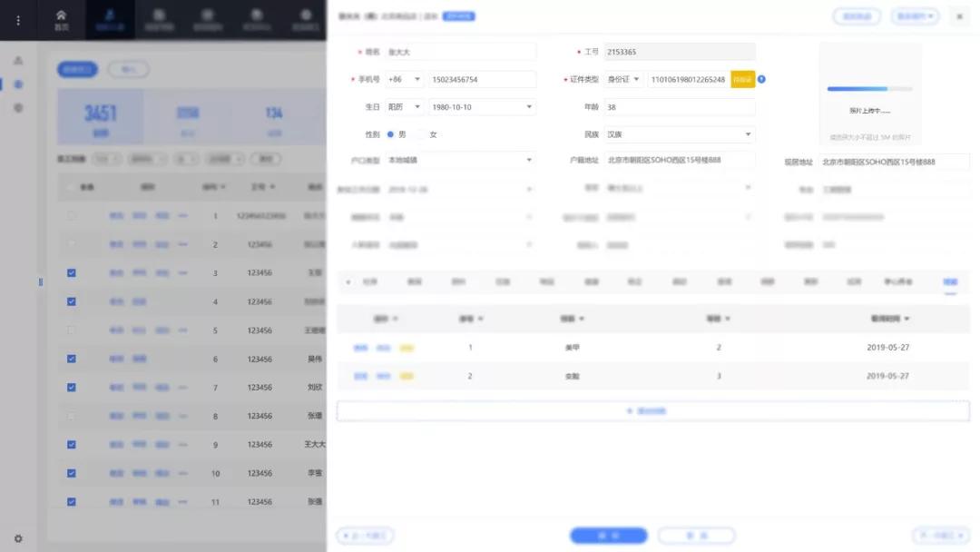Click the 年龄 age field showing 38

(x=680, y=107)
